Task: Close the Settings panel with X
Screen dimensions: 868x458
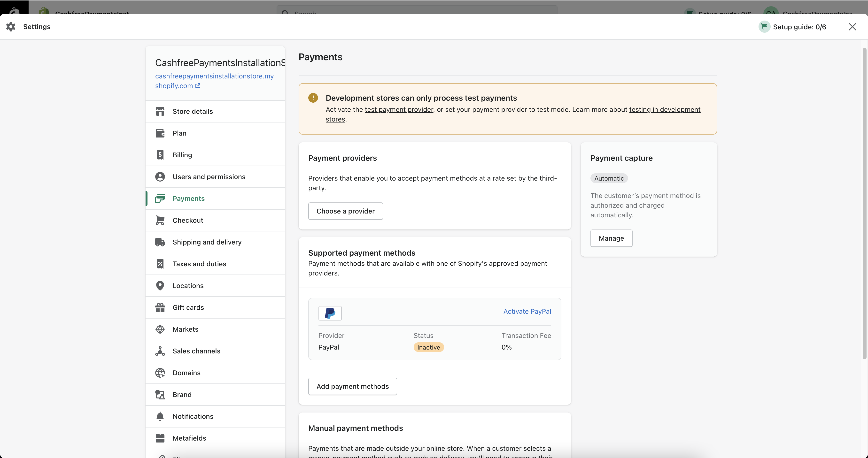Action: pyautogui.click(x=852, y=27)
